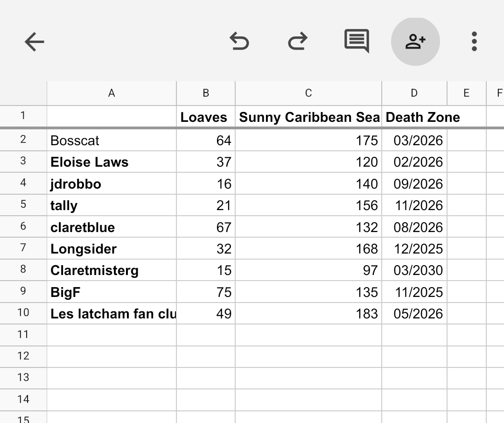504x423 pixels.
Task: Click the cell containing 183
Action: pyautogui.click(x=308, y=314)
